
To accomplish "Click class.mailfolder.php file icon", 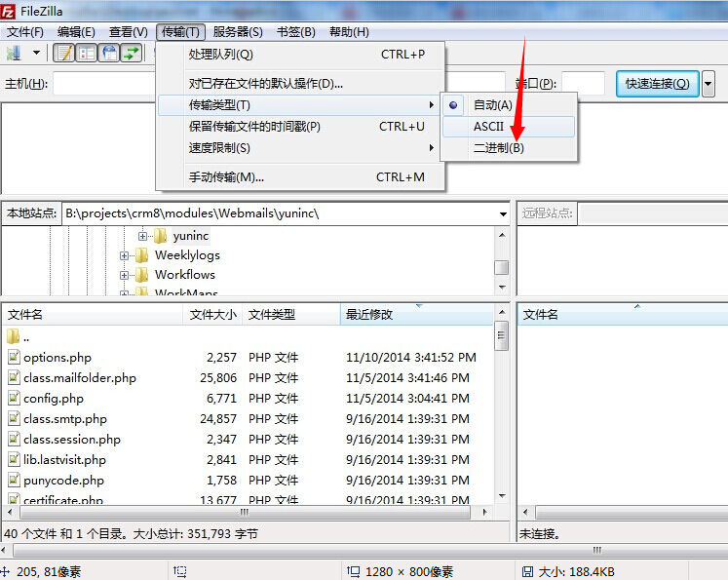I will pyautogui.click(x=15, y=377).
